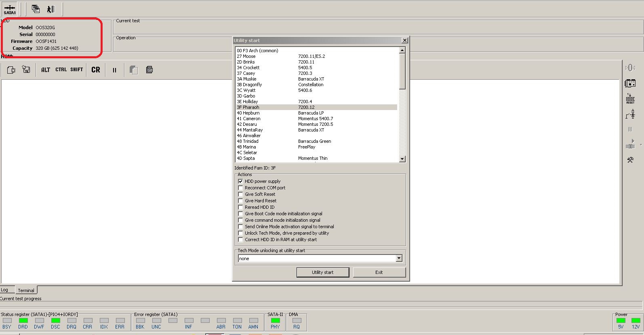Send SHIFT key via toolbar
644x335 pixels.
(77, 70)
